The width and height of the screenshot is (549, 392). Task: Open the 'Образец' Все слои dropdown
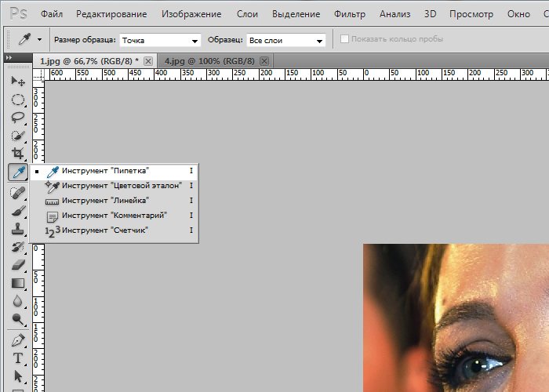pyautogui.click(x=285, y=40)
